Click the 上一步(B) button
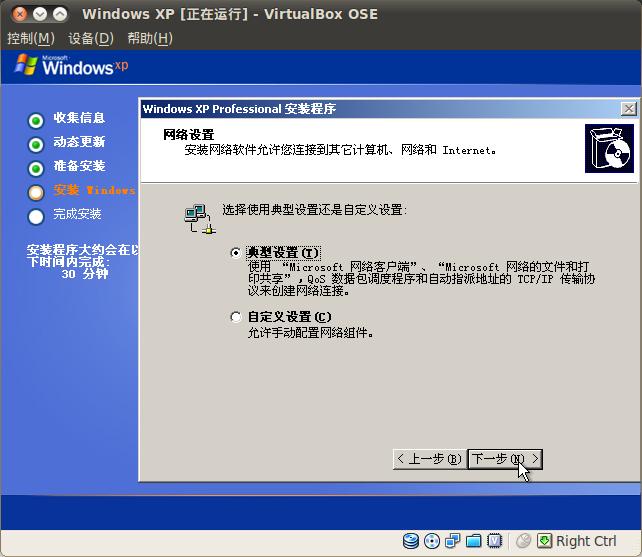642x557 pixels. click(430, 459)
